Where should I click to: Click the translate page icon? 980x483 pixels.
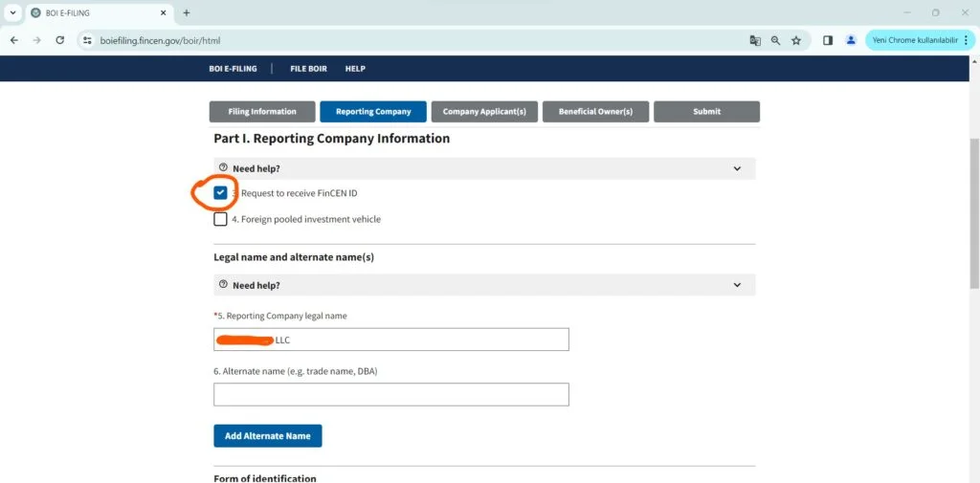click(755, 41)
